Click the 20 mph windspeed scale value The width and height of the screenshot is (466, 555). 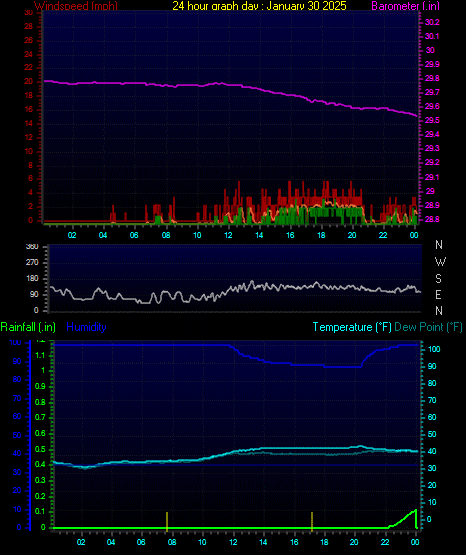click(28, 82)
